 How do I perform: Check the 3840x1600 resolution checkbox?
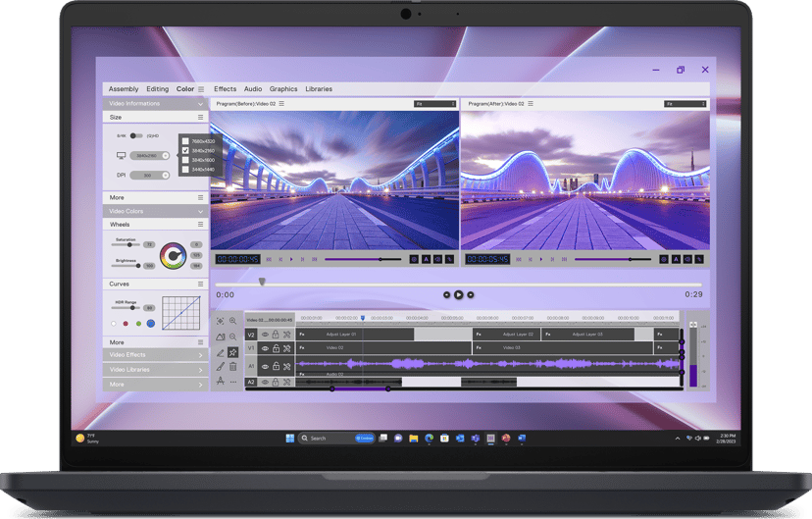[x=185, y=160]
